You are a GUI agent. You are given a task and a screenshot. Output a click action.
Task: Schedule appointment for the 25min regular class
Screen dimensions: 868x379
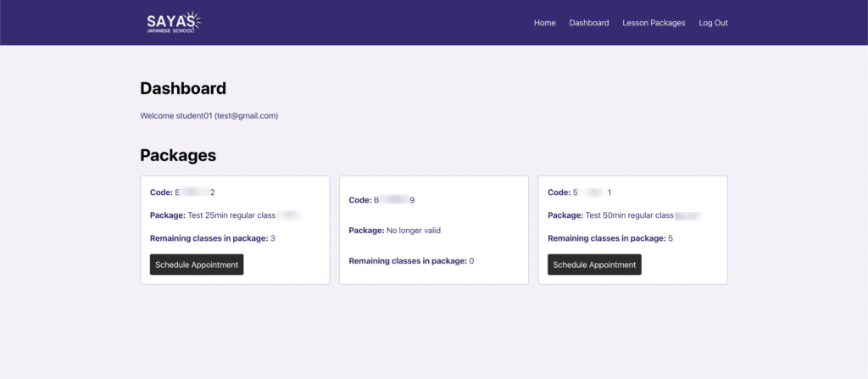coord(197,265)
